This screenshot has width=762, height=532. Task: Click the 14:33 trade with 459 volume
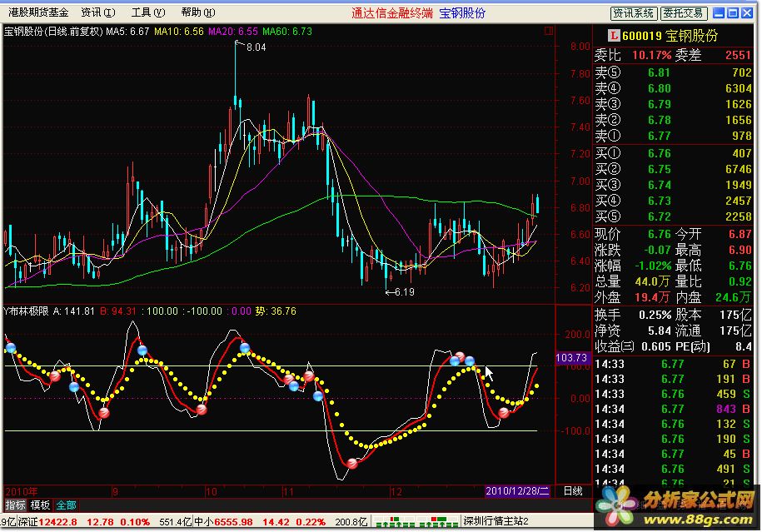(x=673, y=394)
